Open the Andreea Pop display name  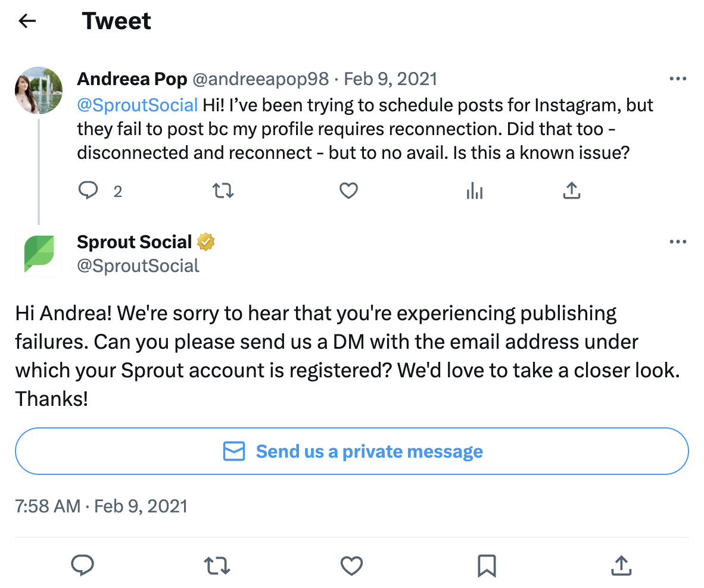click(x=132, y=79)
